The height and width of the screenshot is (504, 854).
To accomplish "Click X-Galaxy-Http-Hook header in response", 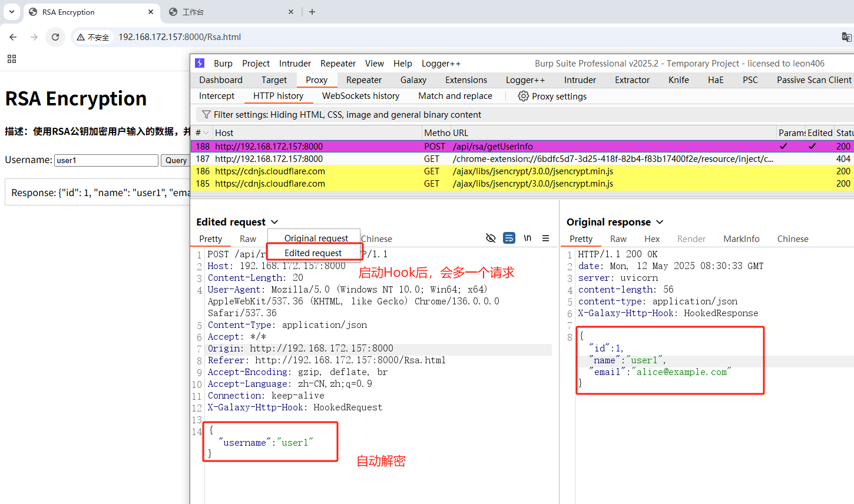I will click(668, 313).
